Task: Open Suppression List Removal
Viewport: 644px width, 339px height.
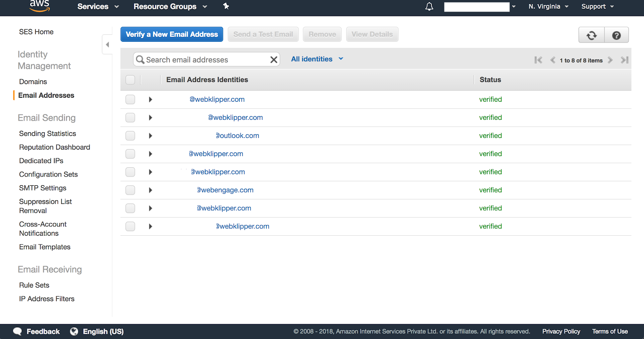Action: click(x=45, y=206)
